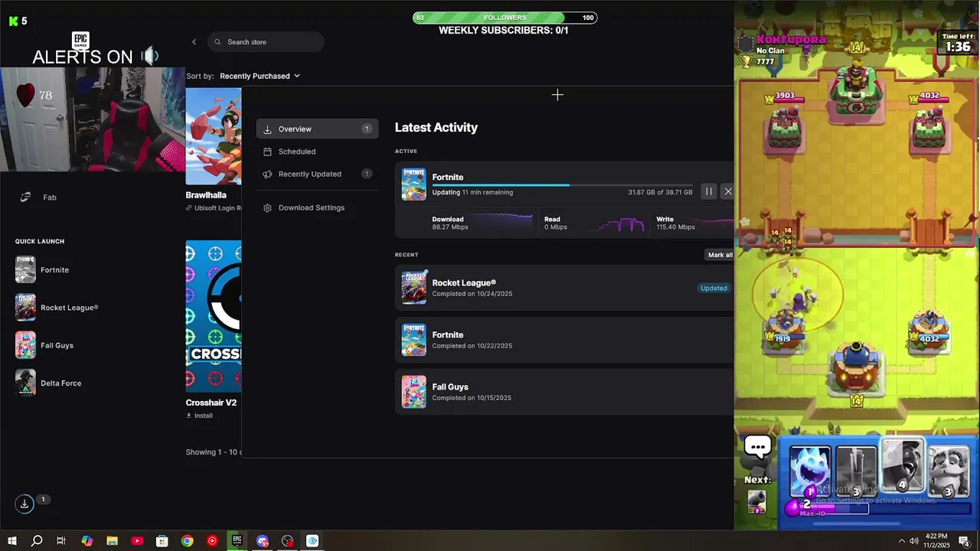Select the Ice Spirit card in Clash Royale

pos(810,471)
